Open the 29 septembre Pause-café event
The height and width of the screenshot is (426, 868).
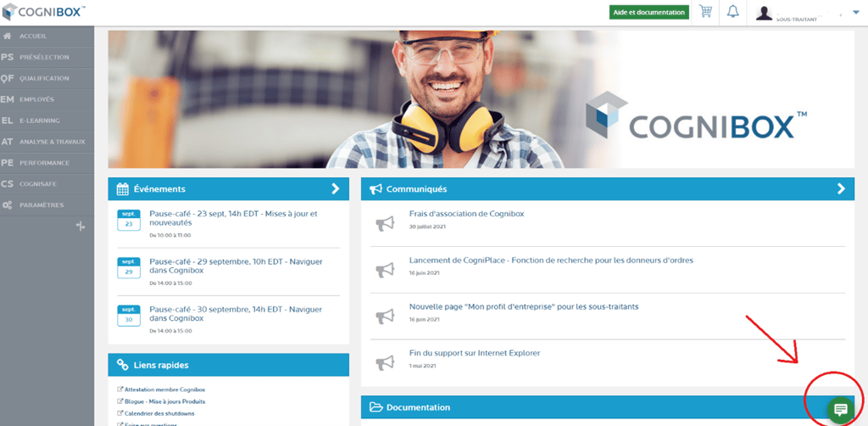click(x=236, y=266)
